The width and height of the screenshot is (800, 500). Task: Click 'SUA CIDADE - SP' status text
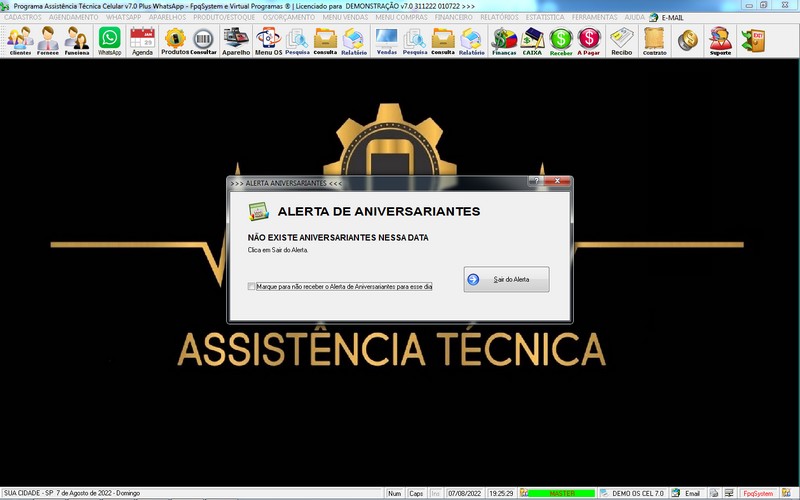coord(29,493)
